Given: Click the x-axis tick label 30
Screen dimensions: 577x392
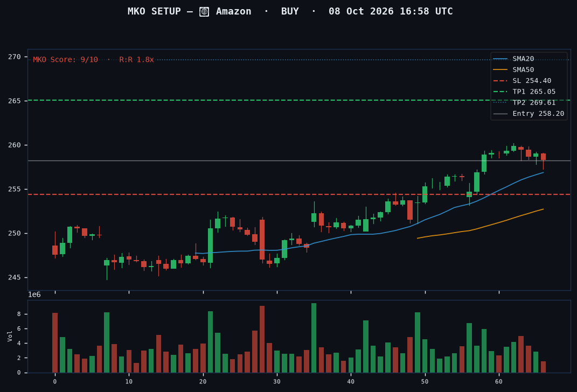Looking at the screenshot, I should pyautogui.click(x=277, y=382).
